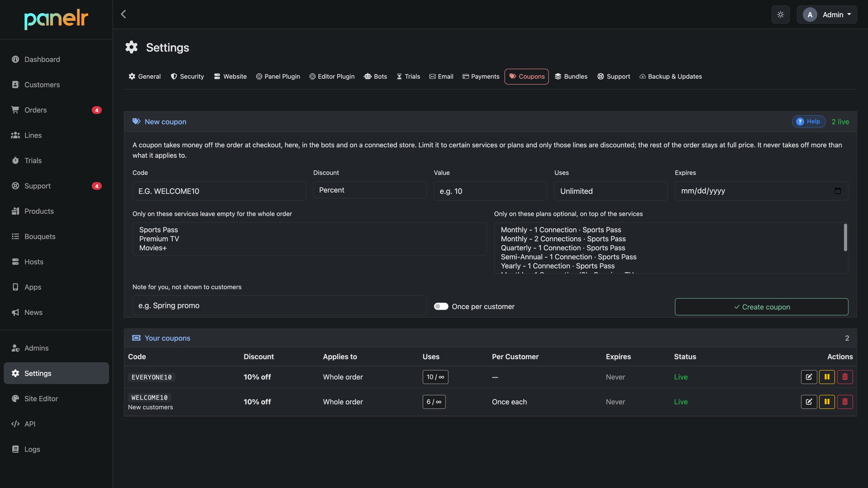Pause the EVERYONE10 coupon

click(827, 377)
